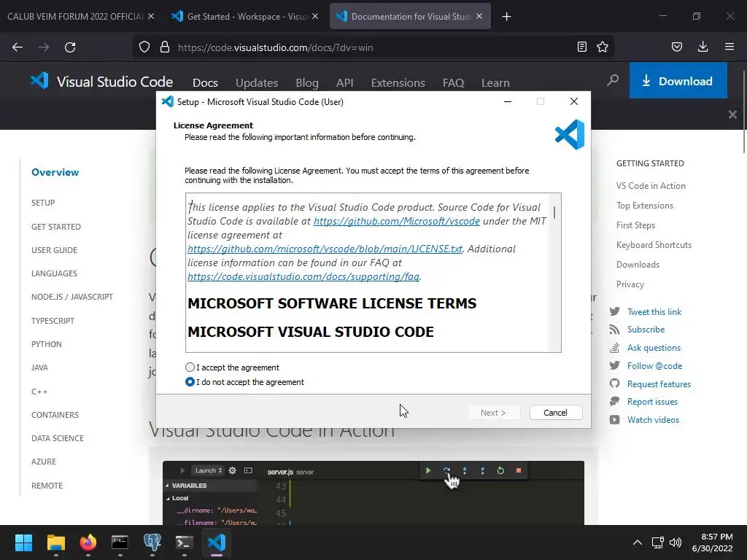Select 'I do not accept the agreement' option
The image size is (747, 560).
tap(190, 382)
